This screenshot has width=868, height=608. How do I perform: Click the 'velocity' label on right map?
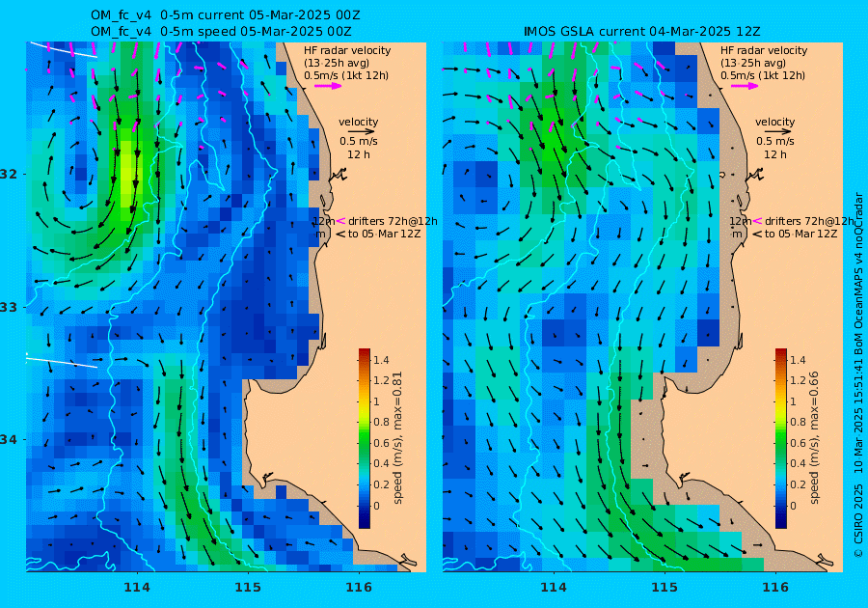tap(775, 122)
